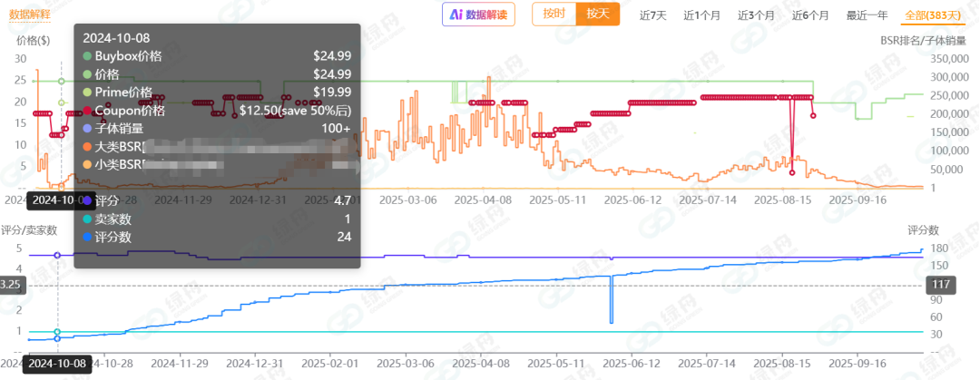
Task: Click 2025-06-12 on the rating chart axis
Action: [x=630, y=363]
